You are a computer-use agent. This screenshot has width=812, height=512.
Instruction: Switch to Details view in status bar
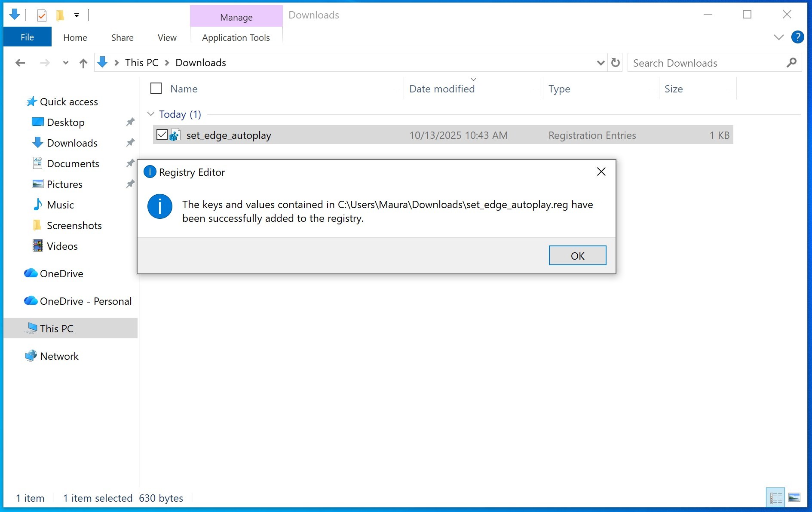click(x=775, y=498)
